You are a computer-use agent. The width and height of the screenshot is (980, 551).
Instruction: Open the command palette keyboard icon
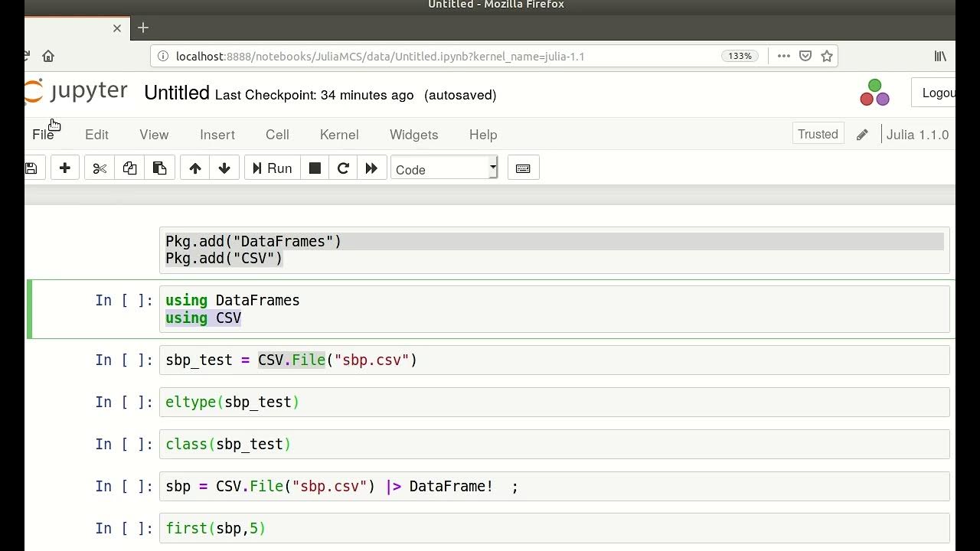tap(523, 168)
